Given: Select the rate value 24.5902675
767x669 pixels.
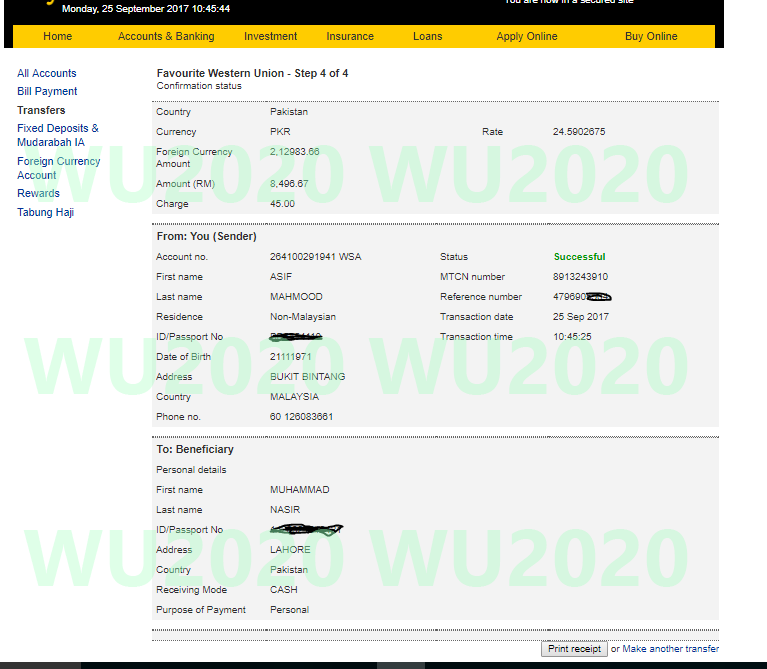Looking at the screenshot, I should pos(579,132).
